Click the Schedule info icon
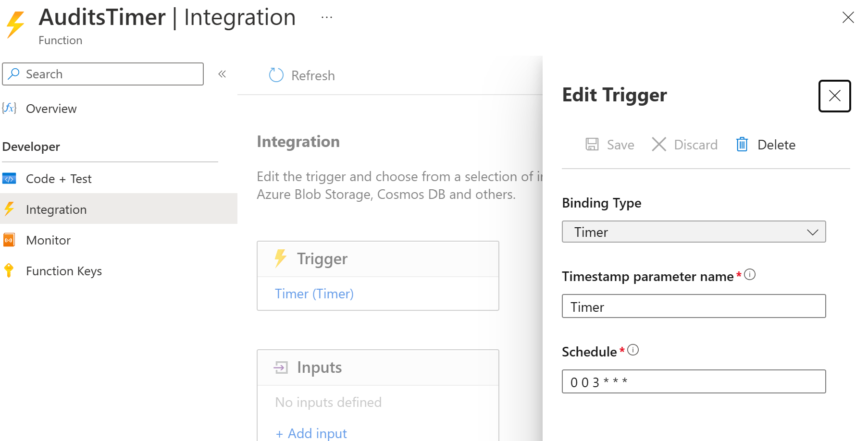 coord(633,350)
